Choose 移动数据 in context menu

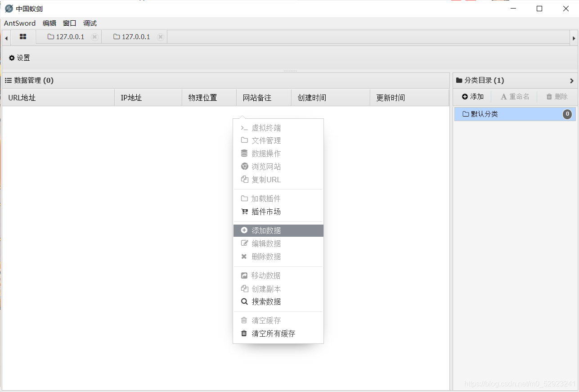pos(278,275)
